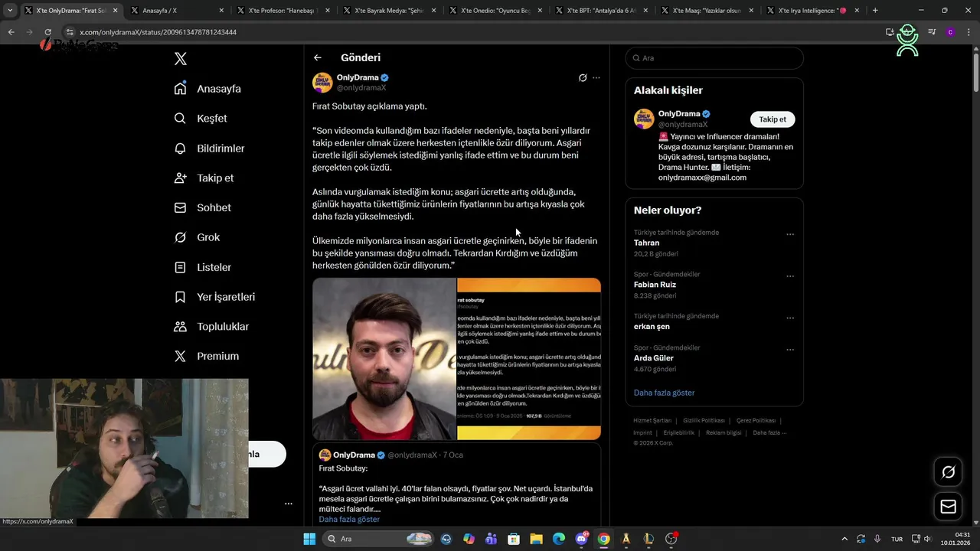Open Grok from the sidebar
The height and width of the screenshot is (551, 980).
coord(197,237)
